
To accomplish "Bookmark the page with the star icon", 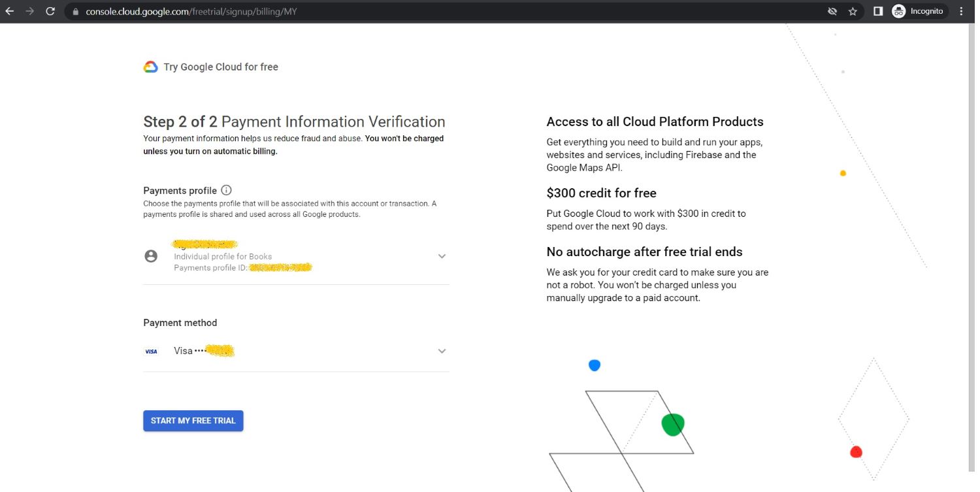I will pos(853,11).
